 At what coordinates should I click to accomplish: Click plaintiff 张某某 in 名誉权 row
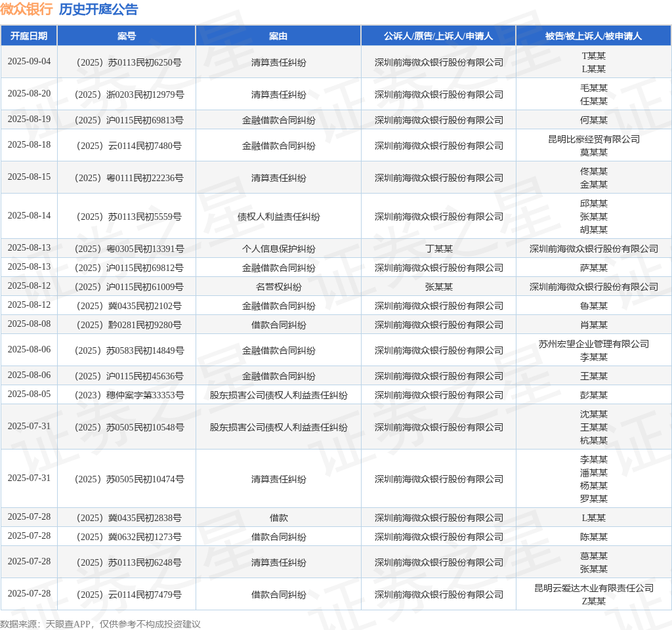[438, 287]
